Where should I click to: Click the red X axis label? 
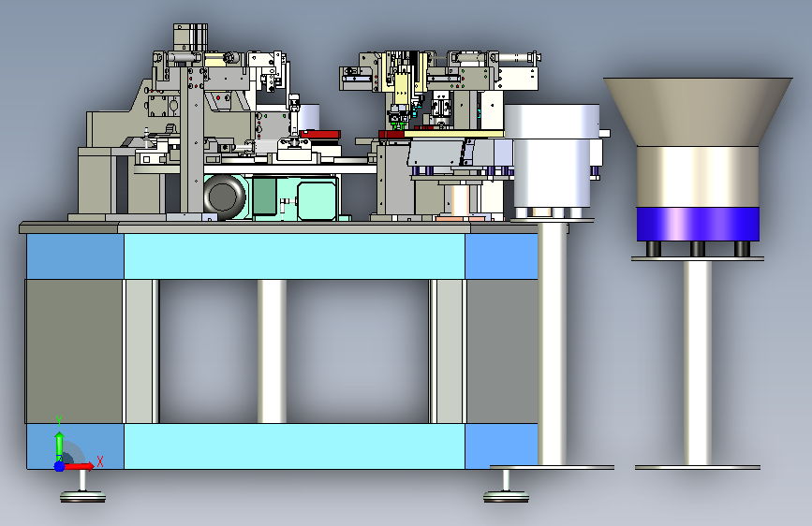point(100,461)
